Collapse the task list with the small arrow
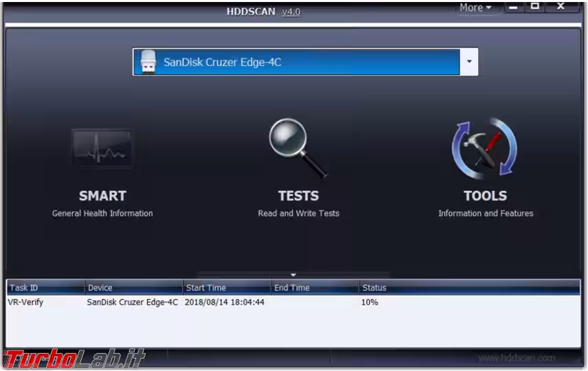The width and height of the screenshot is (588, 371). point(293,275)
